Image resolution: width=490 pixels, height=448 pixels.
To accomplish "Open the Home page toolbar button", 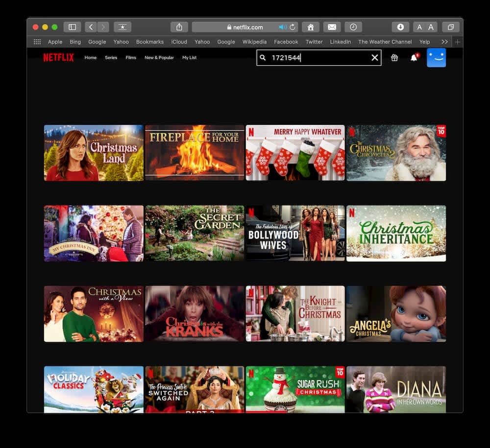I will [x=311, y=27].
